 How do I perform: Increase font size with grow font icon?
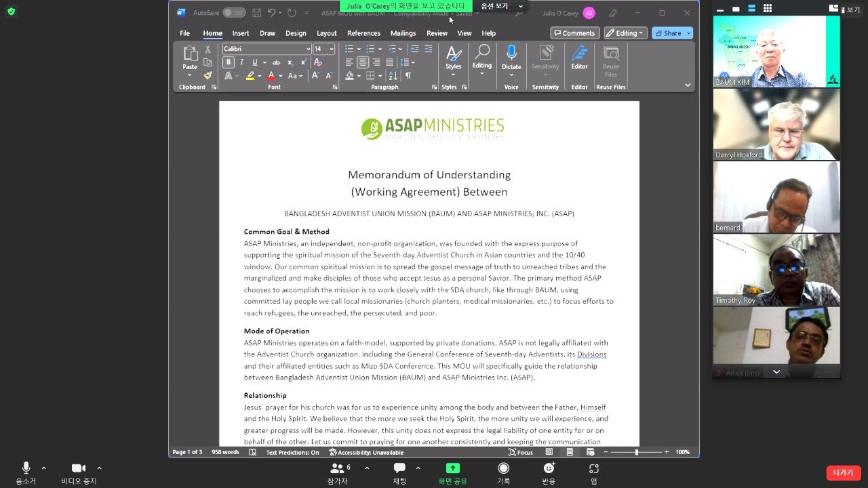(x=315, y=76)
